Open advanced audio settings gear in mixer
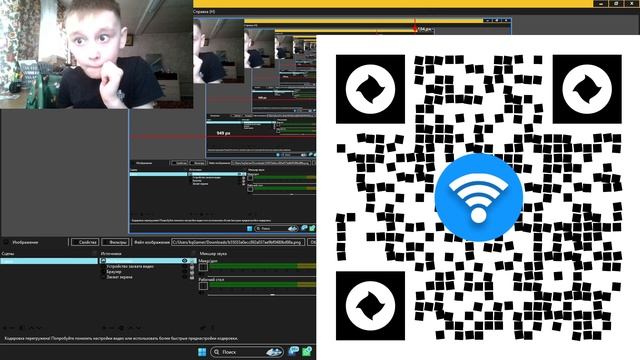This screenshot has height=360, width=640. [x=203, y=328]
